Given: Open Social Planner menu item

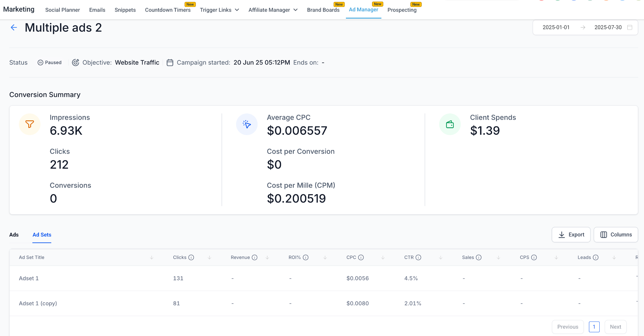Looking at the screenshot, I should click(x=63, y=10).
